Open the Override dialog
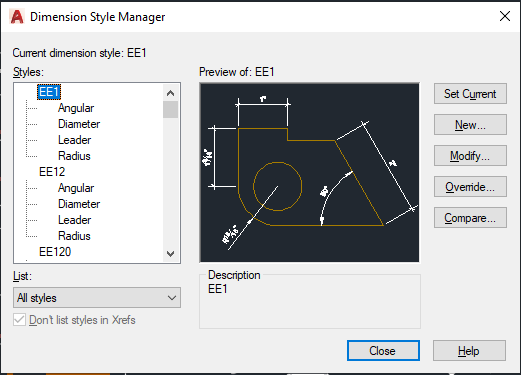This screenshot has height=375, width=521. [x=470, y=187]
